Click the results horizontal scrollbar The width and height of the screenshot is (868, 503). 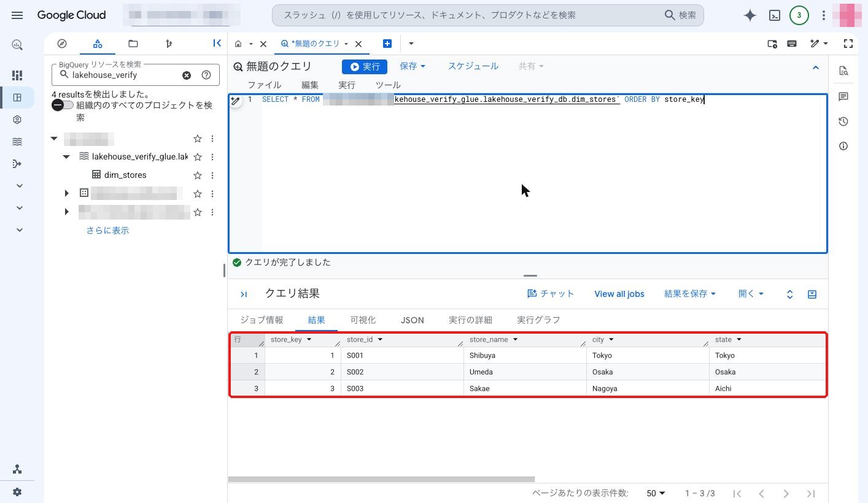[381, 479]
